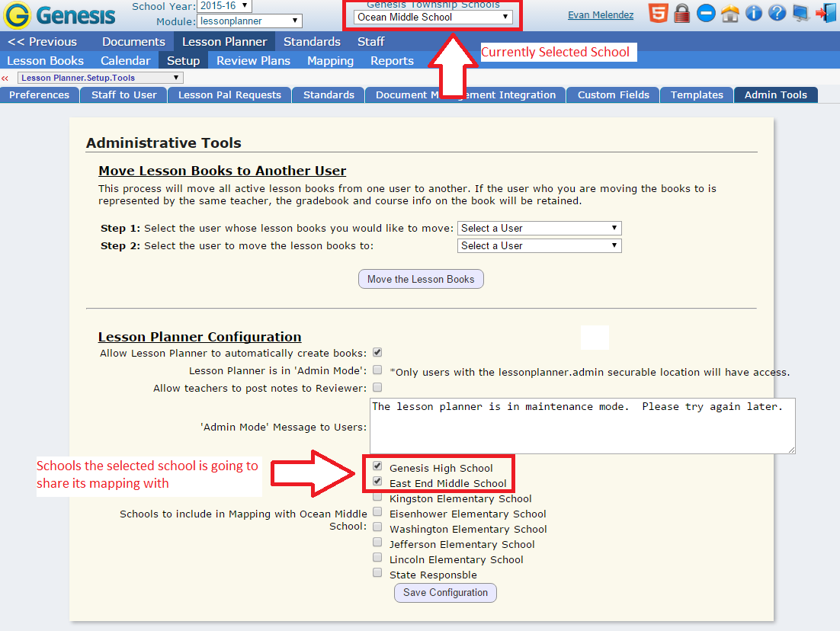Check Lincoln Elementary School
The image size is (840, 631).
tap(377, 558)
